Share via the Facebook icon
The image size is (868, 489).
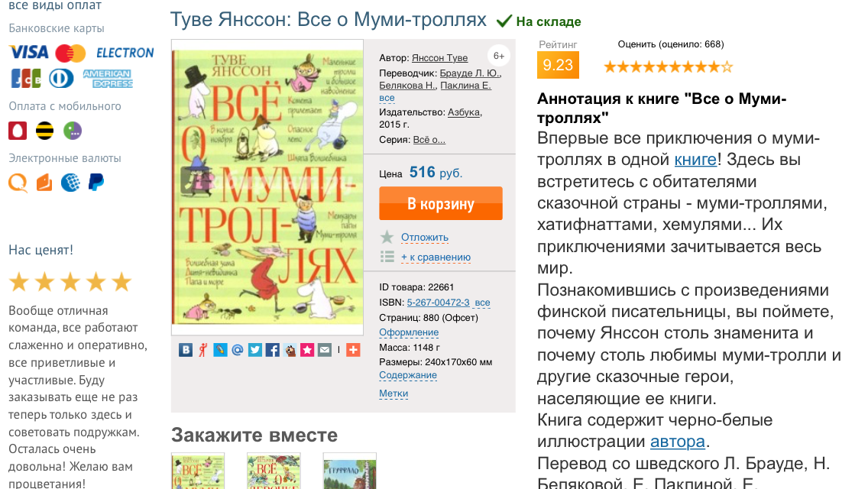[x=272, y=350]
